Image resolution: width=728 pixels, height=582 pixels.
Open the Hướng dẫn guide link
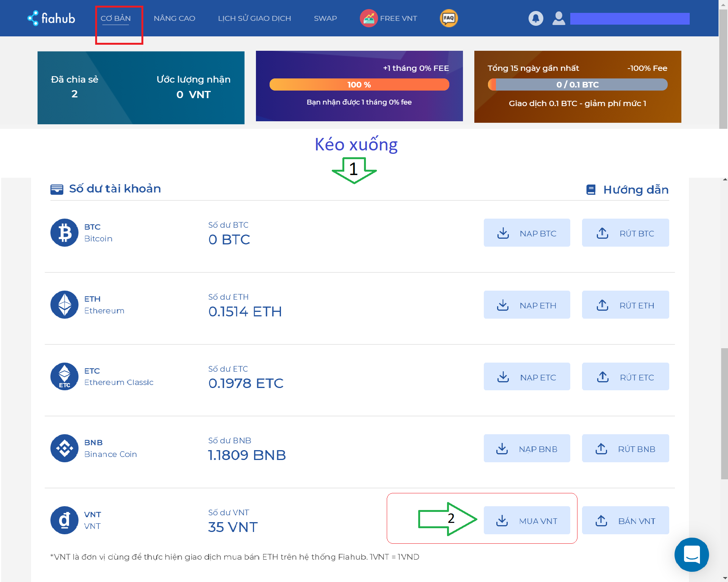pos(636,189)
